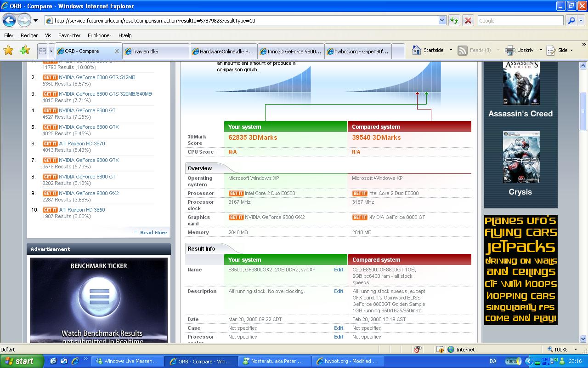588x368 pixels.
Task: Click the address bar URL field
Action: tap(246, 21)
